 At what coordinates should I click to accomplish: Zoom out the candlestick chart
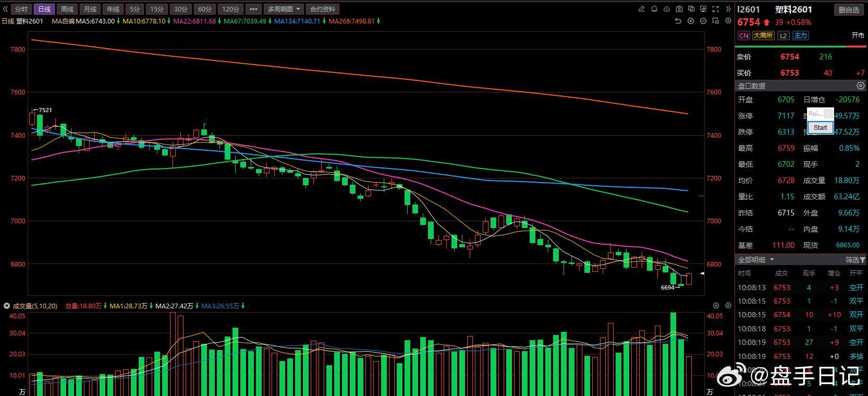pyautogui.click(x=703, y=21)
